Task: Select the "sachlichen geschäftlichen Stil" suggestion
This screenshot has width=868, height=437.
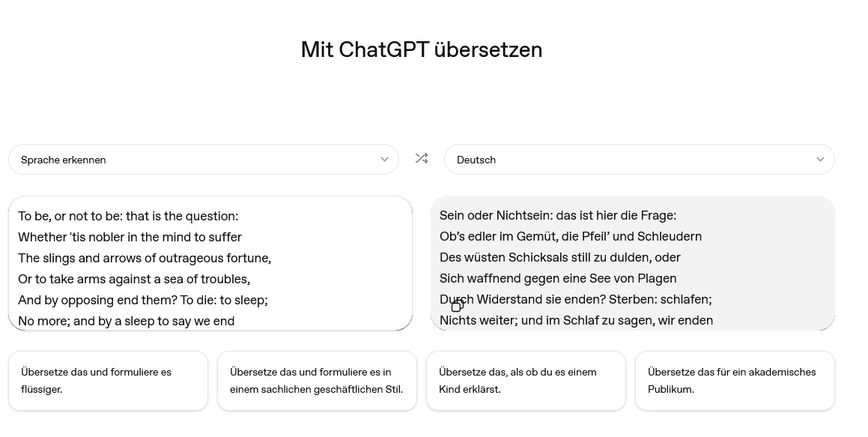Action: tap(317, 381)
